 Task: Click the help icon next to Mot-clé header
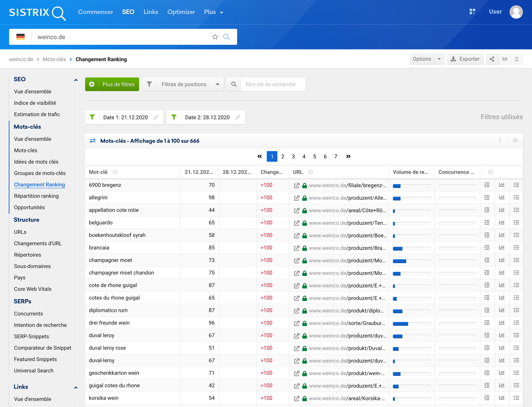115,172
